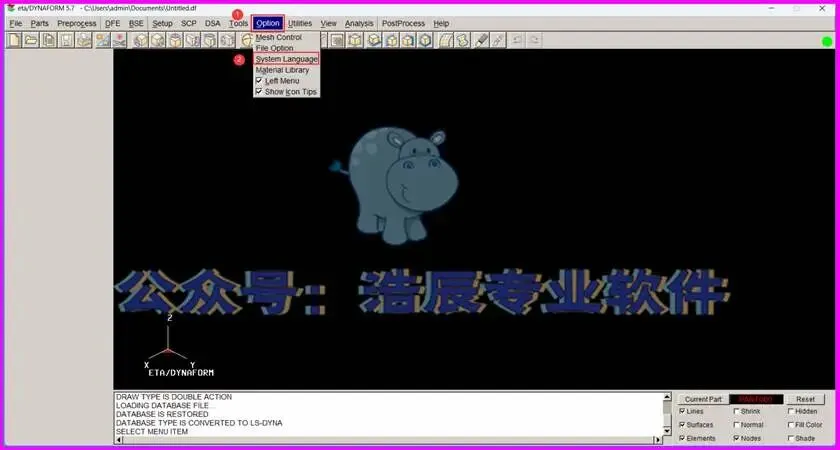840x450 pixels.
Task: Open the BSE menu
Action: pos(136,24)
